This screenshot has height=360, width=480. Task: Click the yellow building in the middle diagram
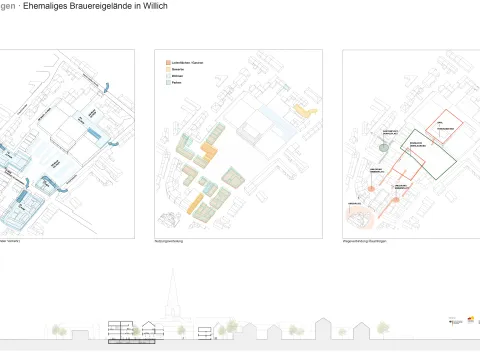305,111
